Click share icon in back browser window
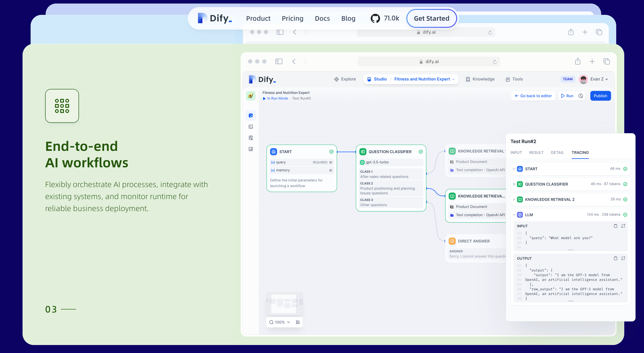Screen dimensions: 644x353 point(571,32)
